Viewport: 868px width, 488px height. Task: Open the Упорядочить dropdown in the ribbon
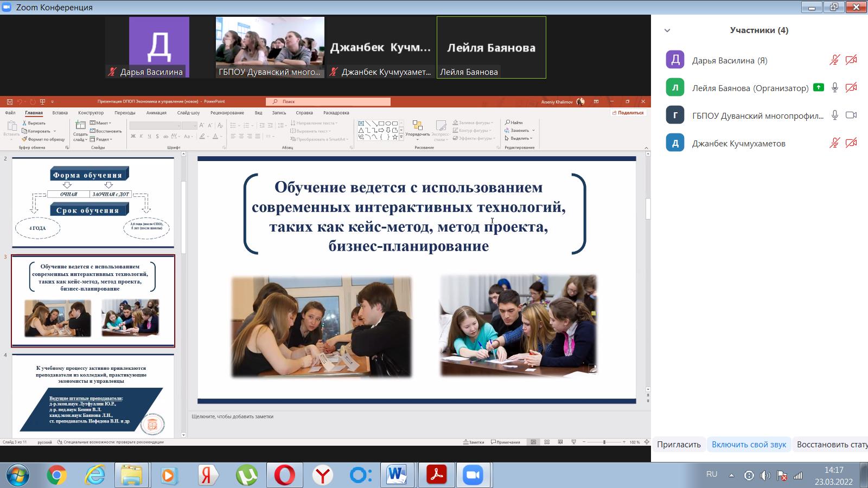[x=417, y=130]
